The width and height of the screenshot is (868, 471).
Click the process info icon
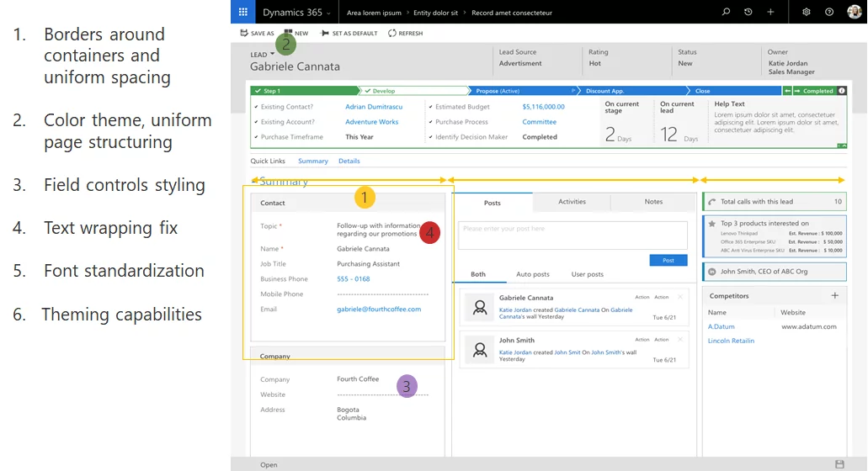(x=841, y=91)
